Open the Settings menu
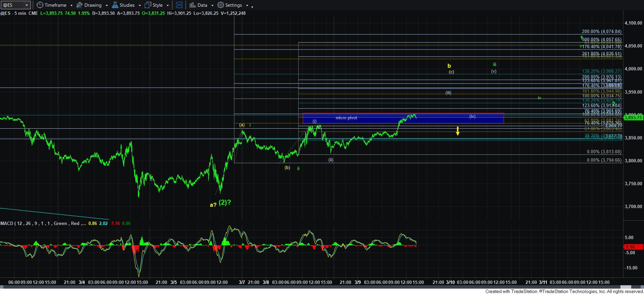Screen dimensions: 644x294 233,5
